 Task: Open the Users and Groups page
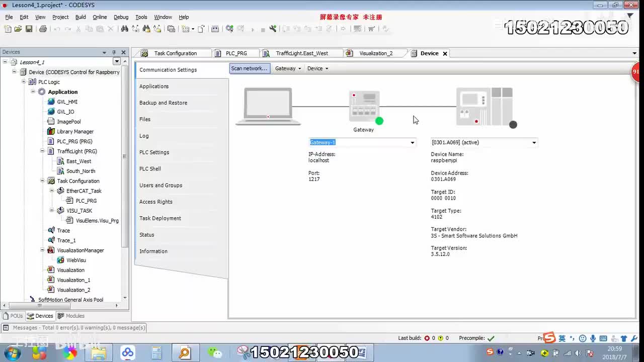160,186
